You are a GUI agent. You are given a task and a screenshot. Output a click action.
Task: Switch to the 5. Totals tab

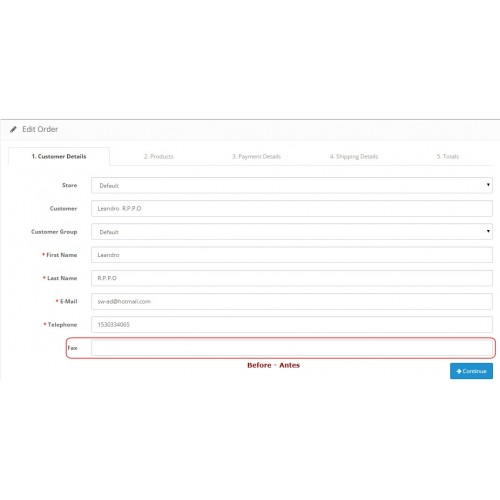[448, 156]
